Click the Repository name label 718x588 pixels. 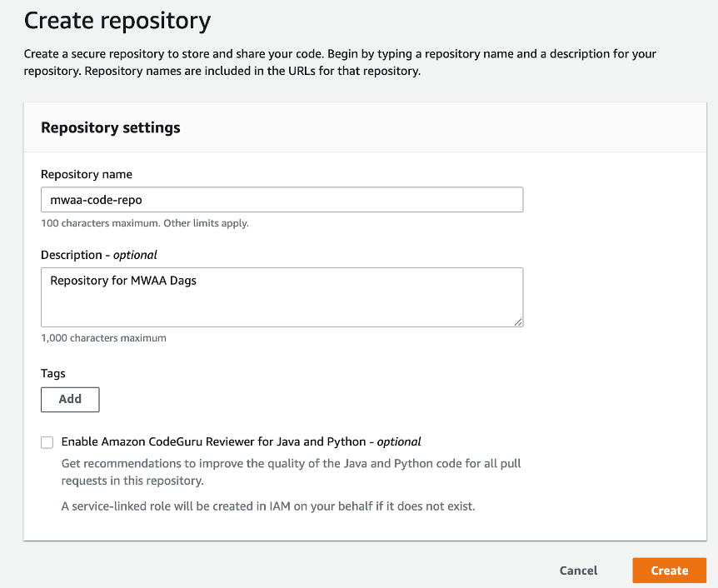[x=87, y=174]
